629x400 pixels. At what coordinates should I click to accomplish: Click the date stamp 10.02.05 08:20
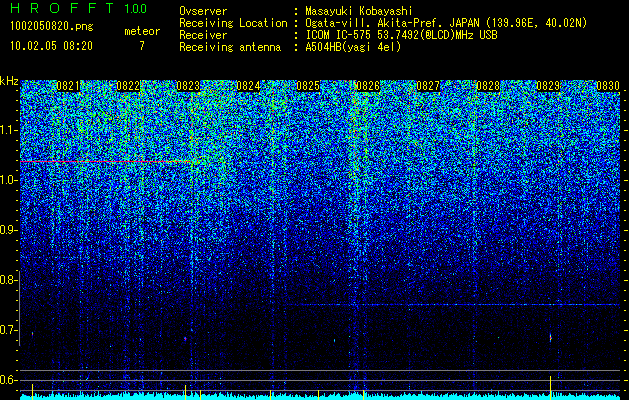(51, 46)
